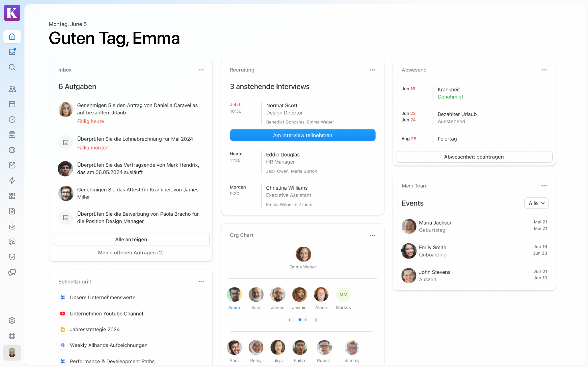Open the Inbox widget three-dot menu
Viewport: 588px width, 367px height.
[x=201, y=70]
